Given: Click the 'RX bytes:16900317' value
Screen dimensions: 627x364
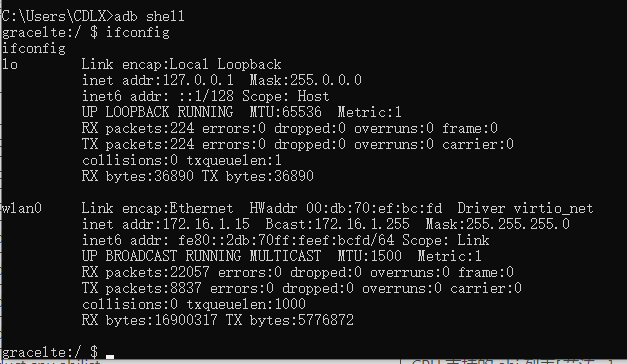Looking at the screenshot, I should tap(150, 320).
